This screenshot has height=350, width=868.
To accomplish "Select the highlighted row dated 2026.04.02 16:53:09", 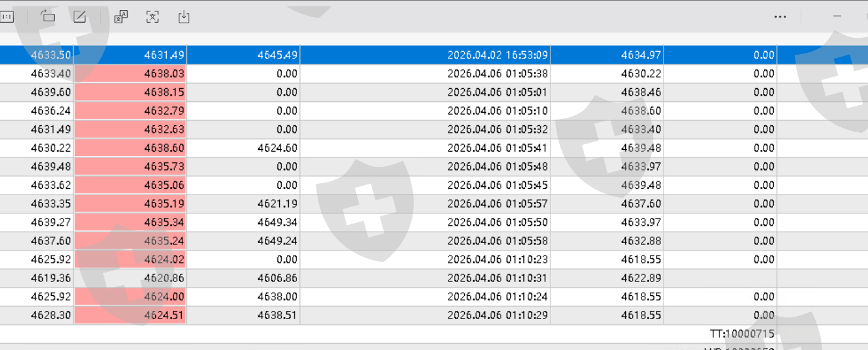I will 498,55.
